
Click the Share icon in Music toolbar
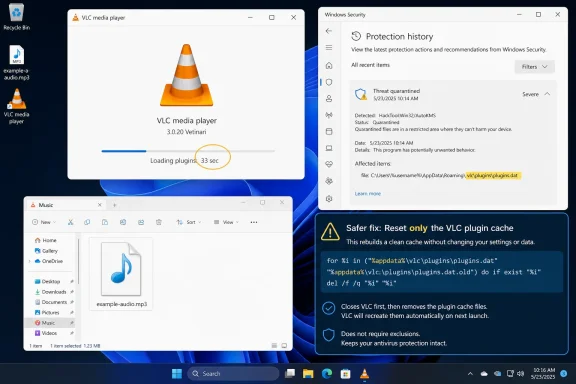[141, 222]
